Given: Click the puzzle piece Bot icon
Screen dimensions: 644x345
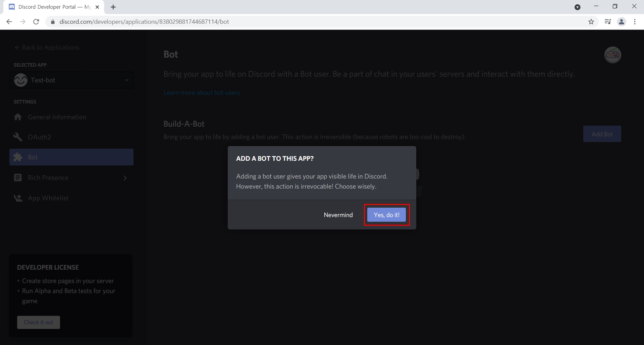Looking at the screenshot, I should (18, 157).
